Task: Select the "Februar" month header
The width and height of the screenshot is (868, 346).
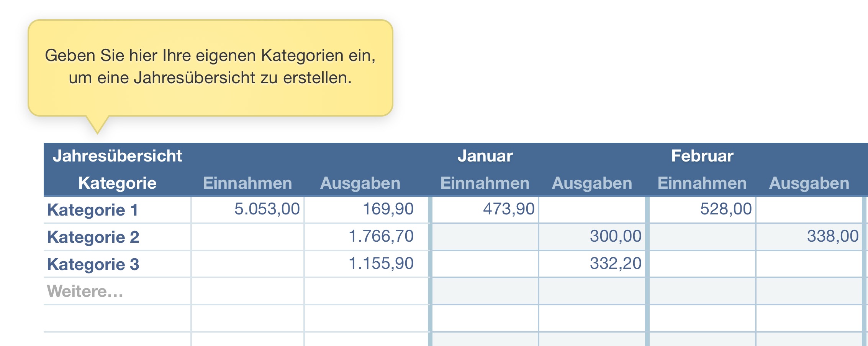Action: [702, 156]
